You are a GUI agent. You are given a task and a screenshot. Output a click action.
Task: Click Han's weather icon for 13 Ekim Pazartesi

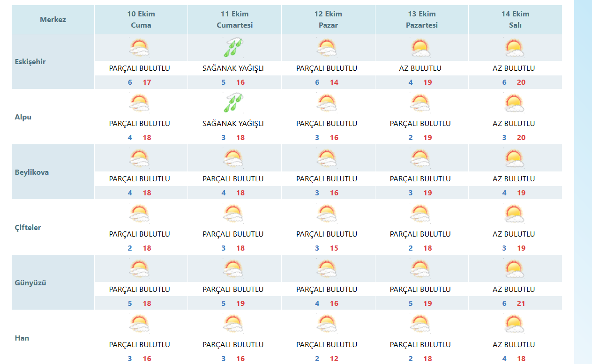[420, 324]
